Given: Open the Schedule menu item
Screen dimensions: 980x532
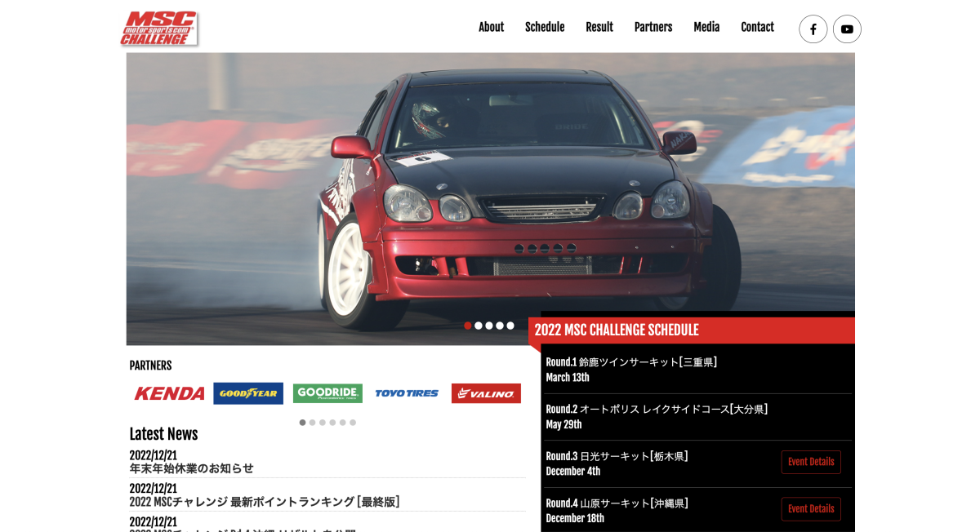Looking at the screenshot, I should click(x=545, y=27).
